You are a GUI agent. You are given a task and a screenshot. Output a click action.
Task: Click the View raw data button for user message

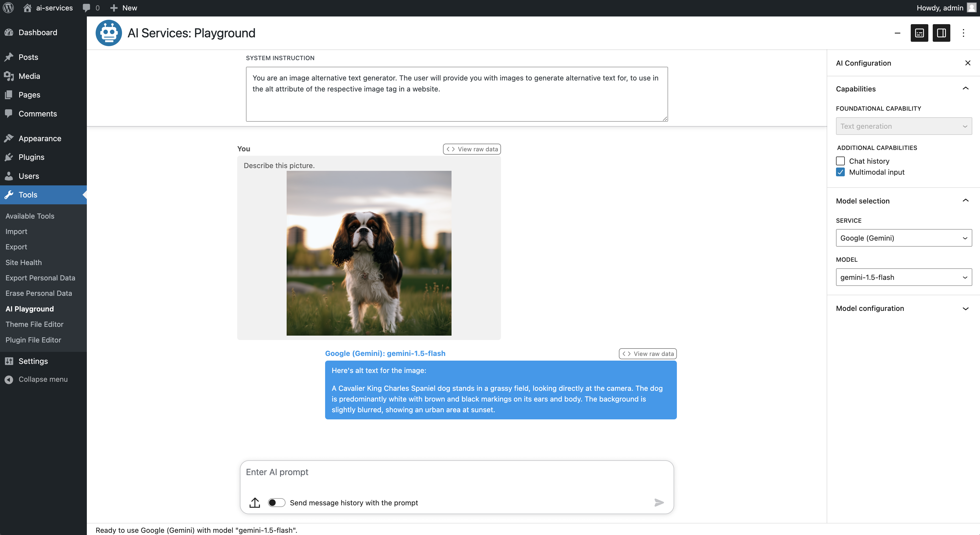[x=472, y=149]
